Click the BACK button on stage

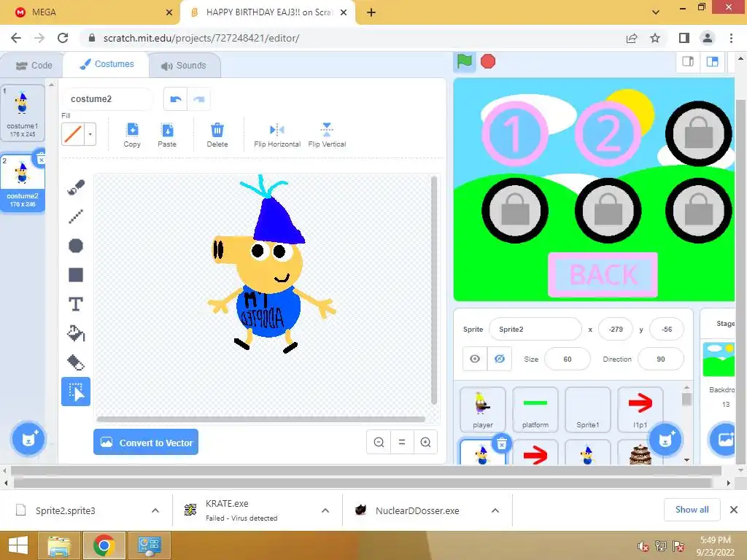[603, 275]
